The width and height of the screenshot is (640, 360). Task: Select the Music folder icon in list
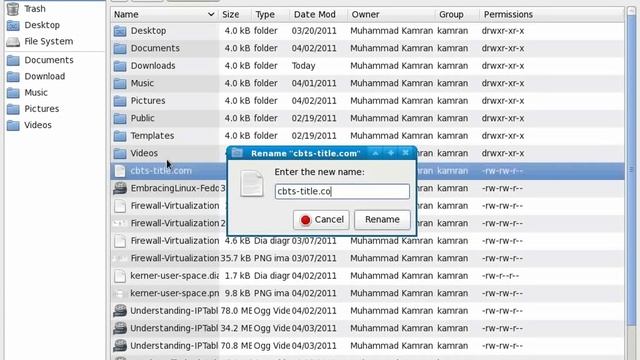pos(120,84)
